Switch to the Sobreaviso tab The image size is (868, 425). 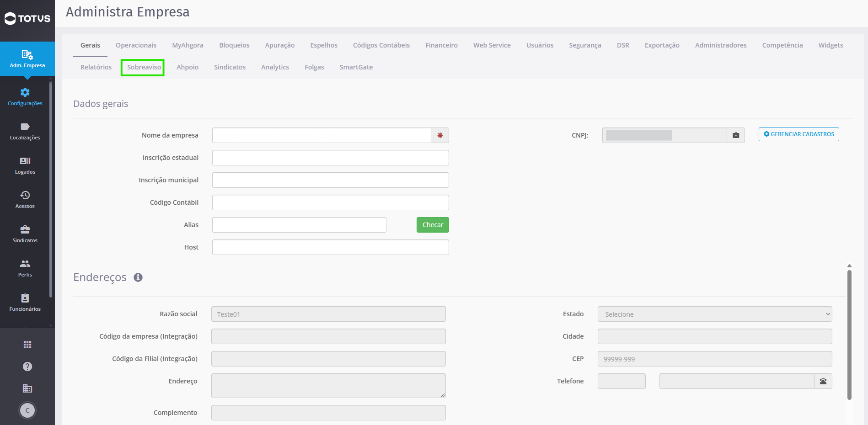(x=144, y=67)
